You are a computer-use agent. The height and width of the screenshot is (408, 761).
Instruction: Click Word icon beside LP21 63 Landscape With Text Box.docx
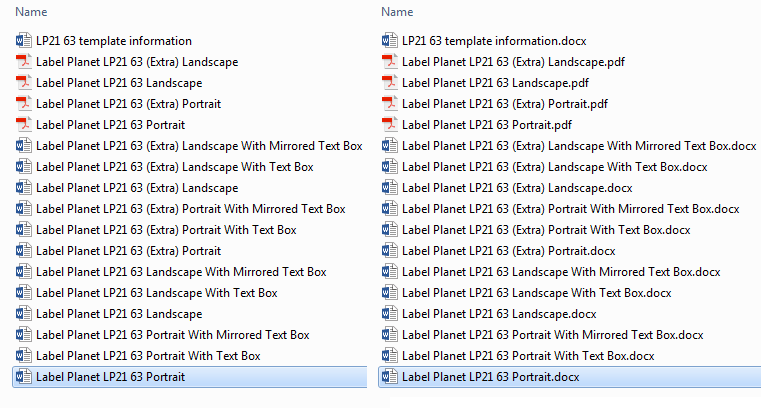[389, 293]
